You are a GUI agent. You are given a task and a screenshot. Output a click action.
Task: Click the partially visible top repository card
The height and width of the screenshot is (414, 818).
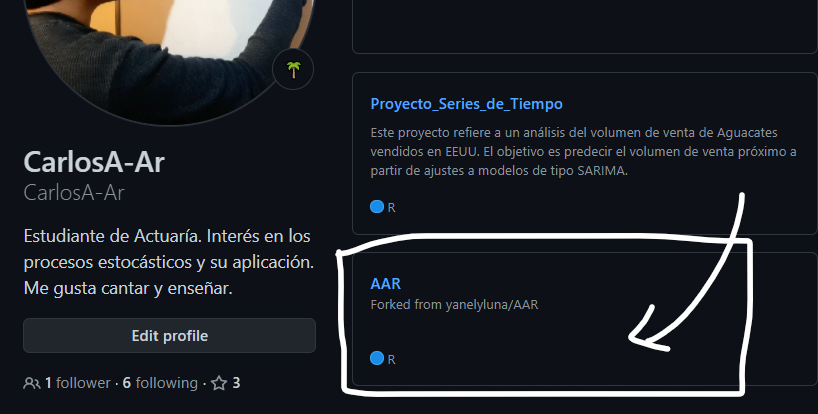[x=585, y=27]
